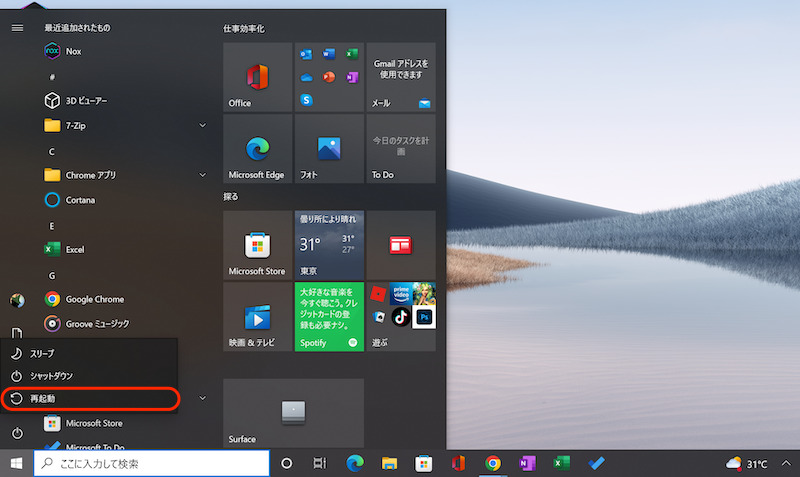Open the Microsoft Store tile
The image size is (800, 477).
[257, 245]
